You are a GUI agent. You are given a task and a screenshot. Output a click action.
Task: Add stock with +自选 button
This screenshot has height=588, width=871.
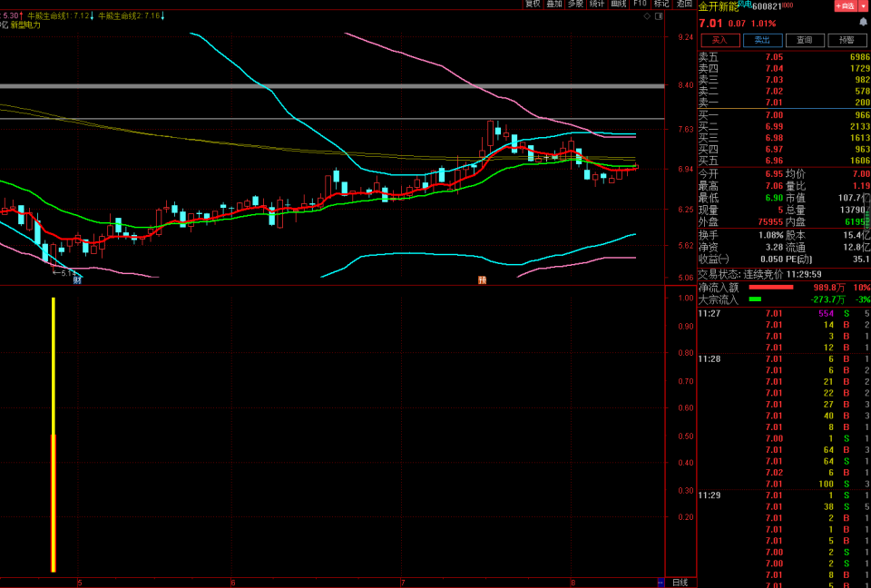coord(845,6)
